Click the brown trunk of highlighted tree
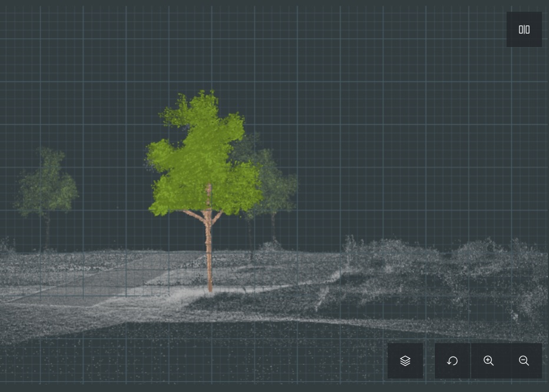Image resolution: width=549 pixels, height=392 pixels. tap(208, 247)
